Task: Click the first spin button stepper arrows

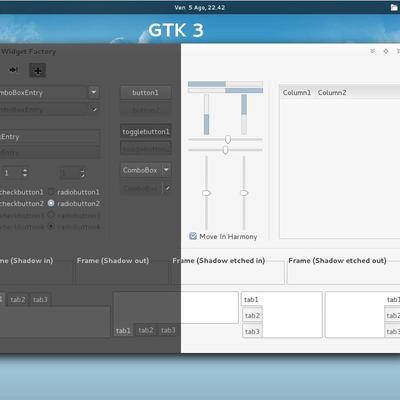Action: 25,172
